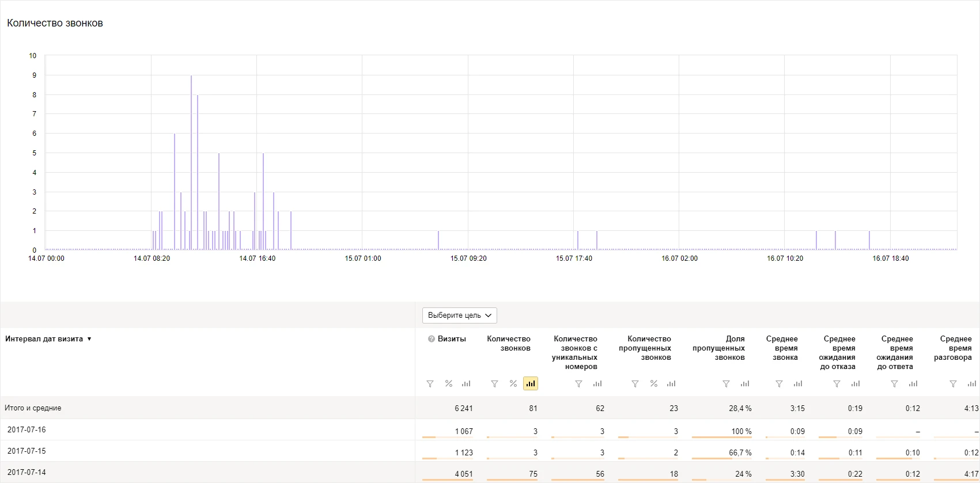The height and width of the screenshot is (483, 980).
Task: Open help tooltip next to Визиты
Action: (431, 339)
